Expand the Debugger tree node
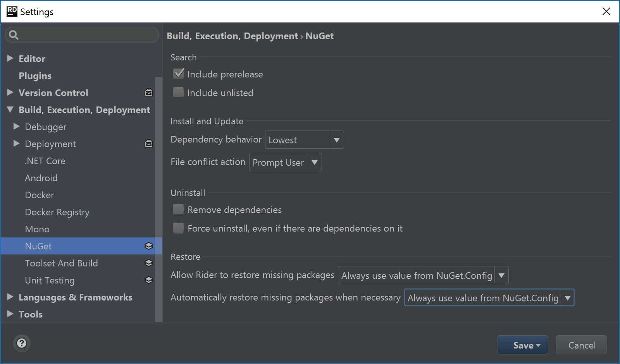The height and width of the screenshot is (364, 620). pyautogui.click(x=16, y=126)
